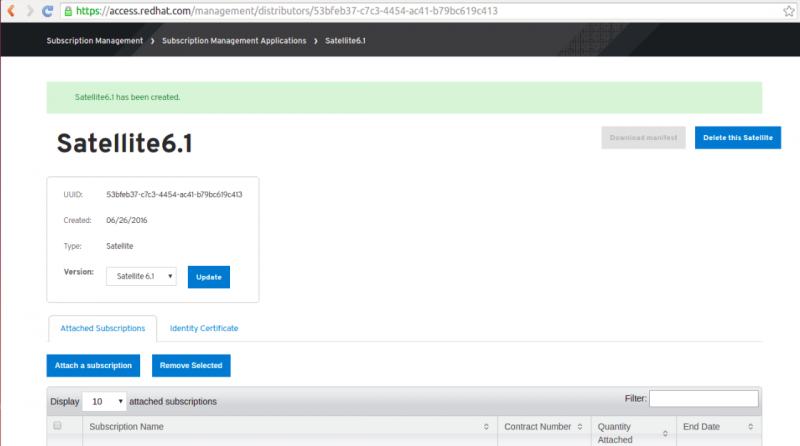Tick the select-all checkbox in table header

click(57, 426)
